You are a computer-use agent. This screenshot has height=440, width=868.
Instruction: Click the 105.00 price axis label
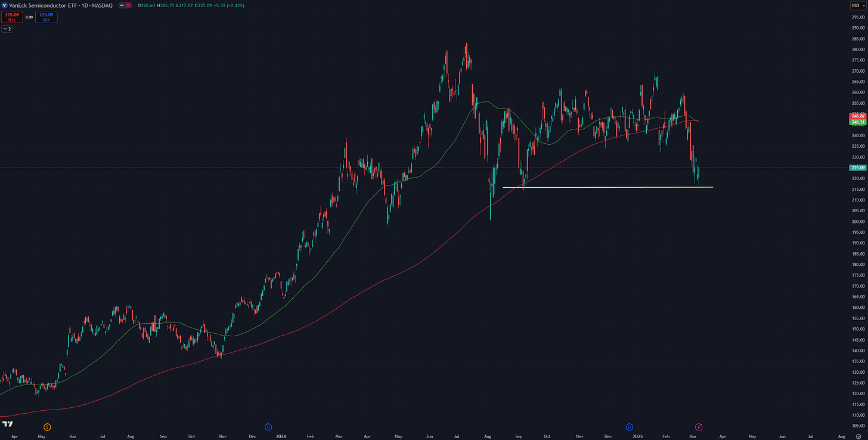[x=858, y=426]
